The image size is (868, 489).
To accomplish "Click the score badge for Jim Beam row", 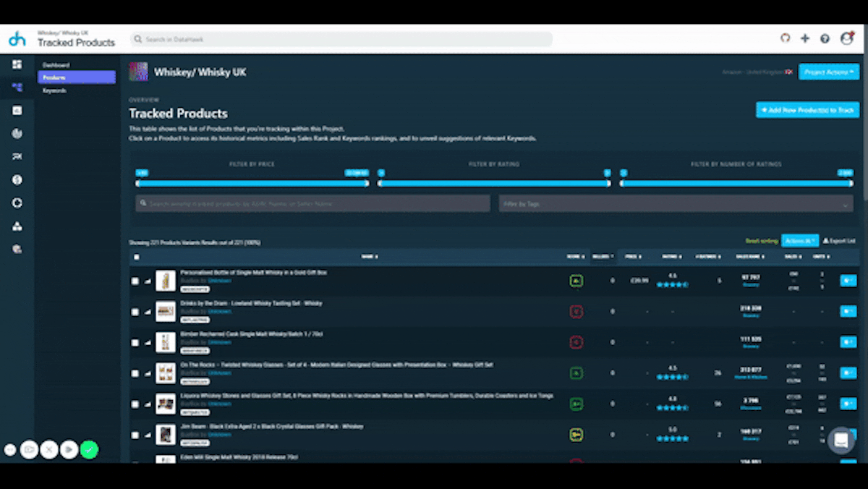I will point(576,435).
